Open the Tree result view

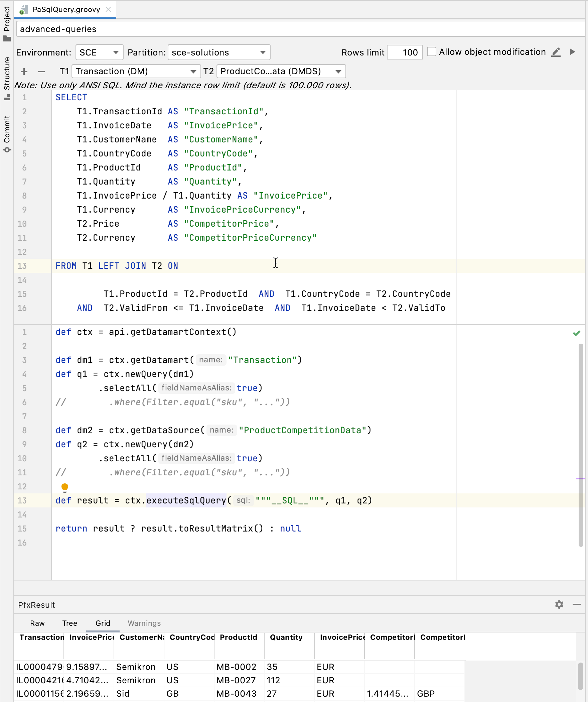69,623
